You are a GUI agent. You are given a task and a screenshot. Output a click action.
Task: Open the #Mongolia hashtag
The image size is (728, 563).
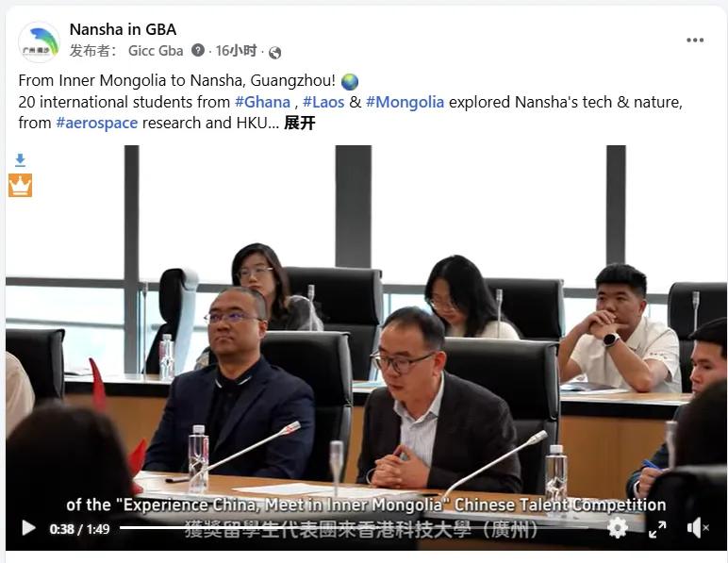(405, 102)
